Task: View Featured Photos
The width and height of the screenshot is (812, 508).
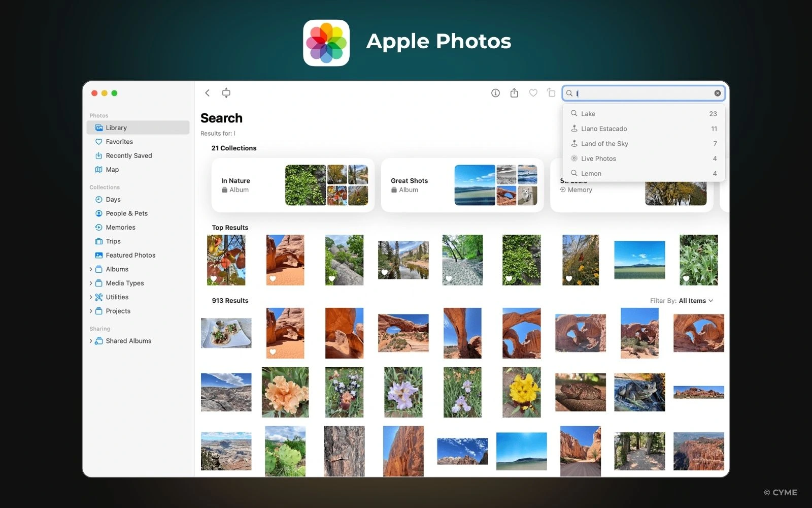Action: (x=130, y=255)
